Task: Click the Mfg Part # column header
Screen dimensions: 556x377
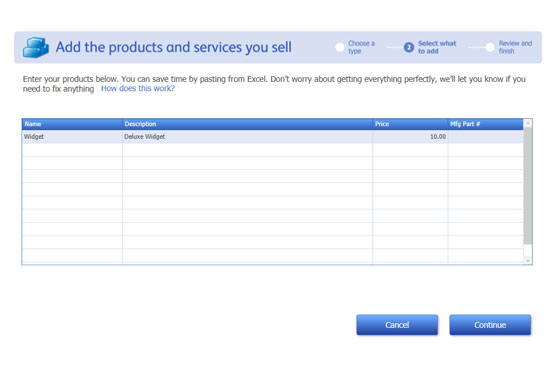Action: click(x=485, y=124)
